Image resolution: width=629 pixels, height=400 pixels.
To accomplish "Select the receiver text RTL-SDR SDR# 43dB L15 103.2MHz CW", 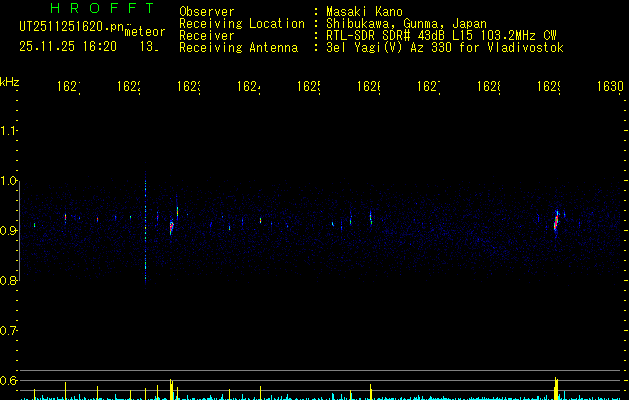I will click(441, 36).
